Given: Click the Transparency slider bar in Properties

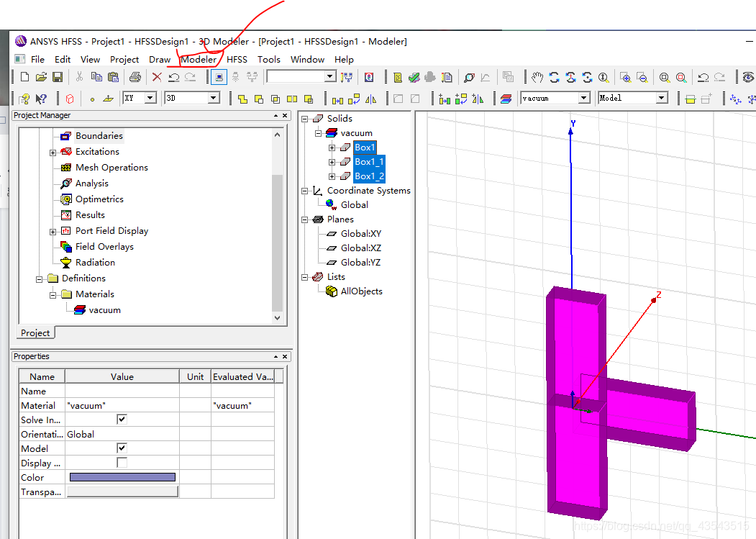Looking at the screenshot, I should tap(122, 492).
